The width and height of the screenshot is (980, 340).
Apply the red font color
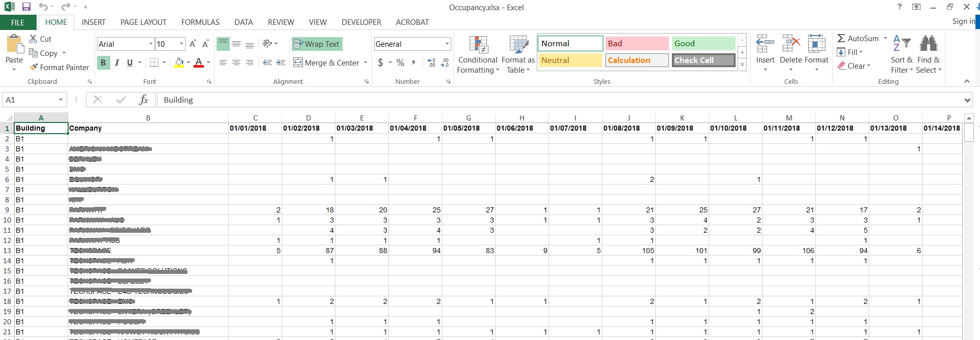tap(199, 63)
